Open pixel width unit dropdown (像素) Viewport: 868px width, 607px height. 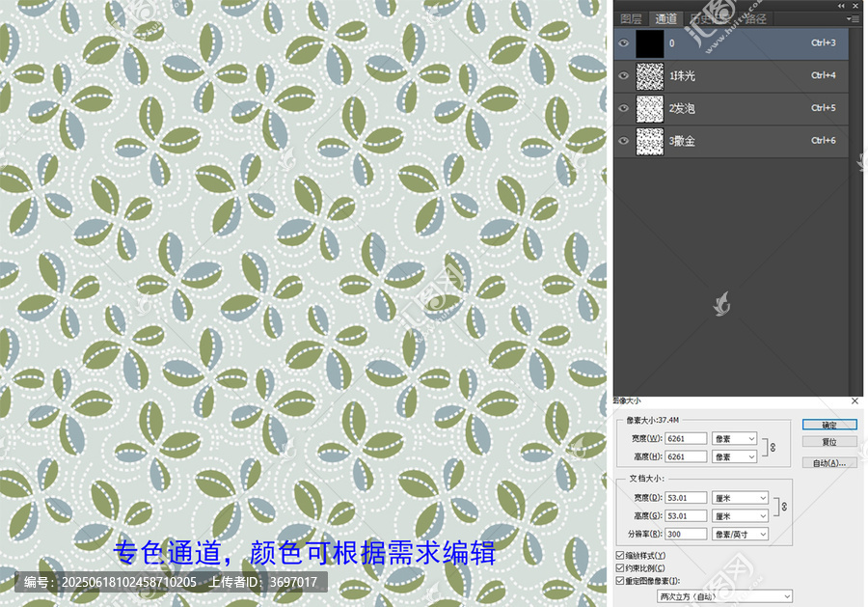[x=735, y=439]
